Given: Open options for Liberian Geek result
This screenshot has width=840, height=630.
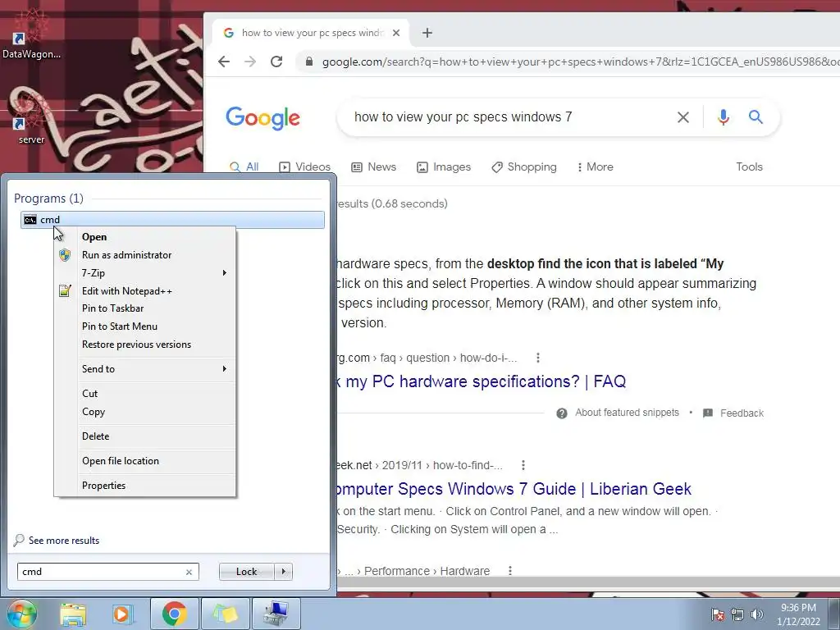Looking at the screenshot, I should point(523,465).
